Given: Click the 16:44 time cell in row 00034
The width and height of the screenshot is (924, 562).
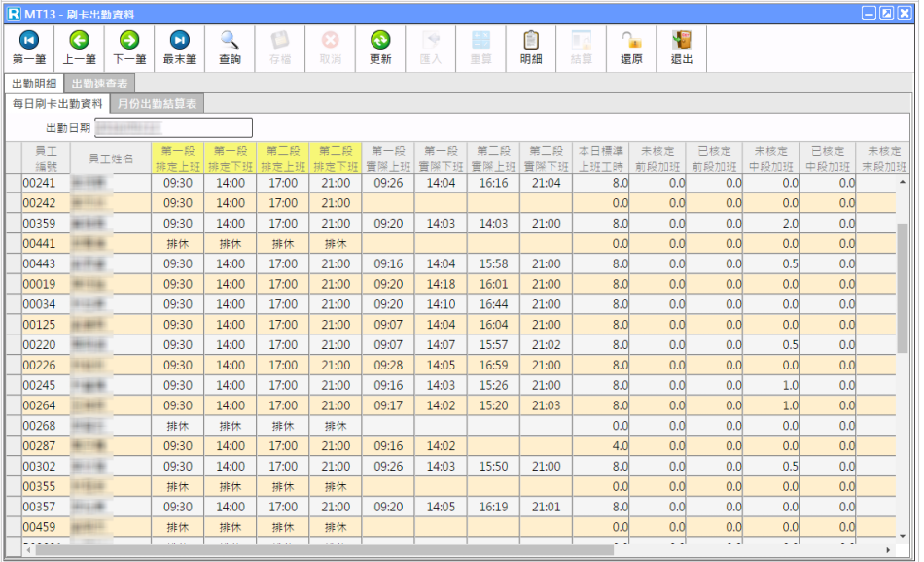Looking at the screenshot, I should pos(493,304).
